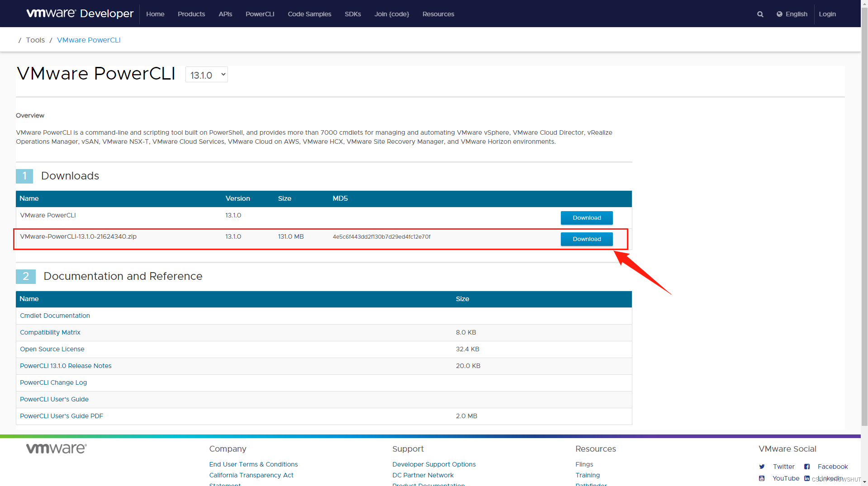Click the Facebook text link
Screen dimensions: 868x486
(833, 467)
